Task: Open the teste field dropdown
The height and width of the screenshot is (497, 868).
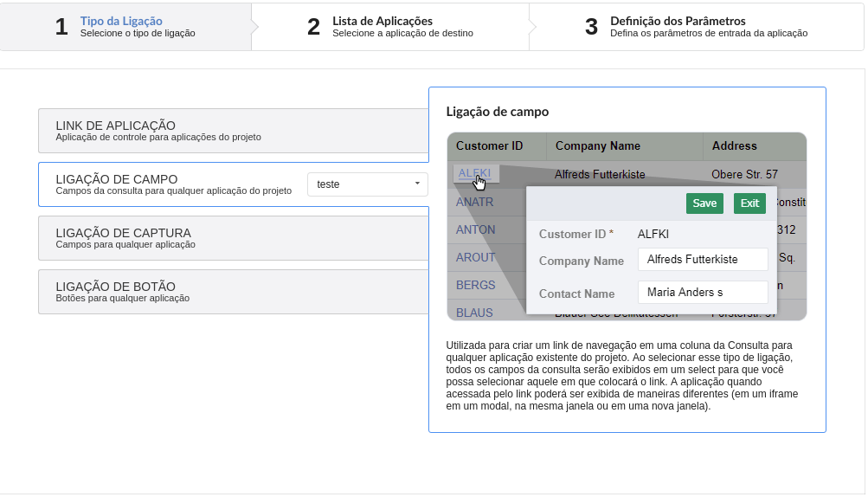Action: [x=368, y=184]
